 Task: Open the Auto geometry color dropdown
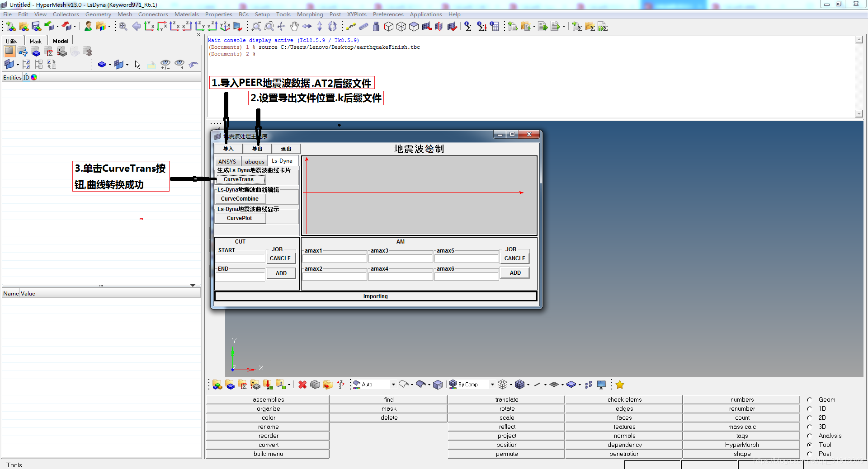tap(393, 385)
